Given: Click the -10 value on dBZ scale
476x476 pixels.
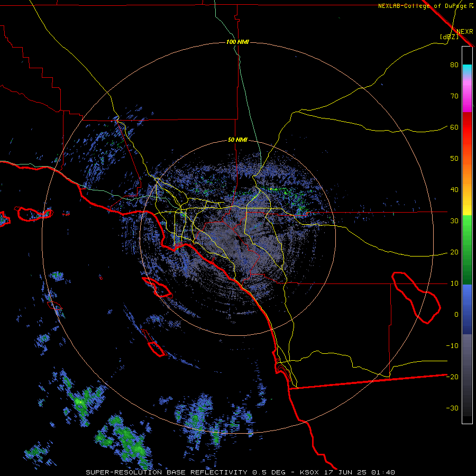Looking at the screenshot, I should [452, 346].
